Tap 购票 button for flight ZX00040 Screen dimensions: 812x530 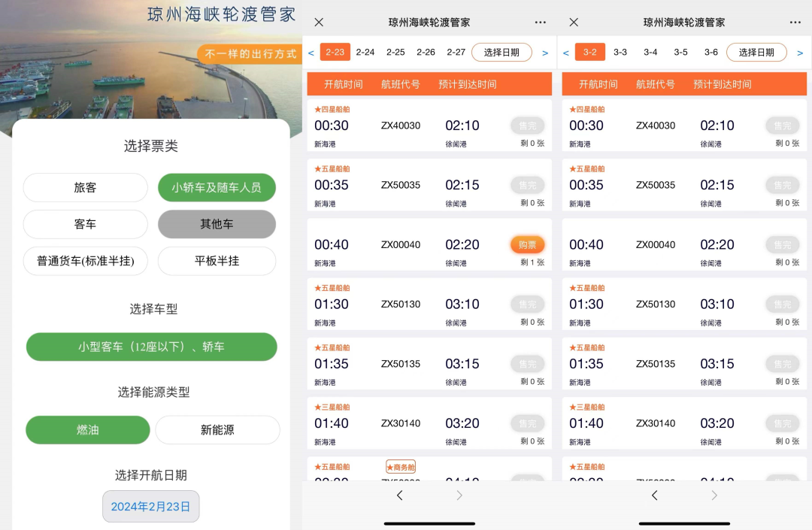click(x=527, y=245)
